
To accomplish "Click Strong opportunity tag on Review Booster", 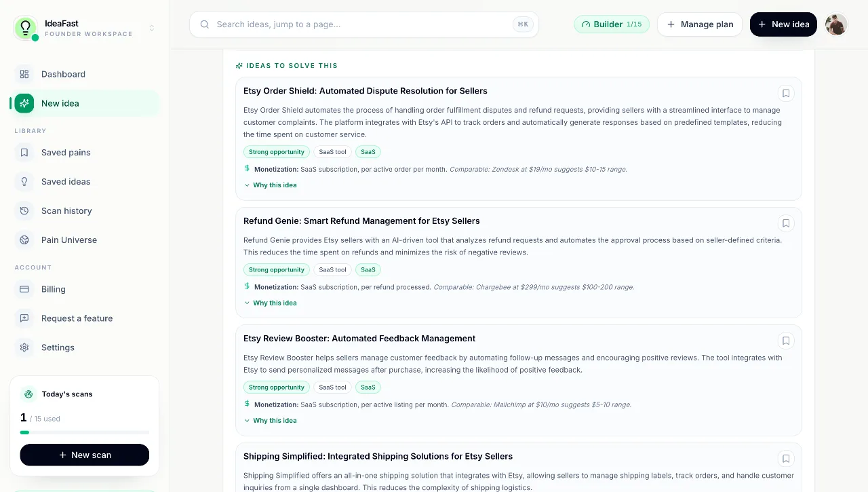I will [277, 387].
